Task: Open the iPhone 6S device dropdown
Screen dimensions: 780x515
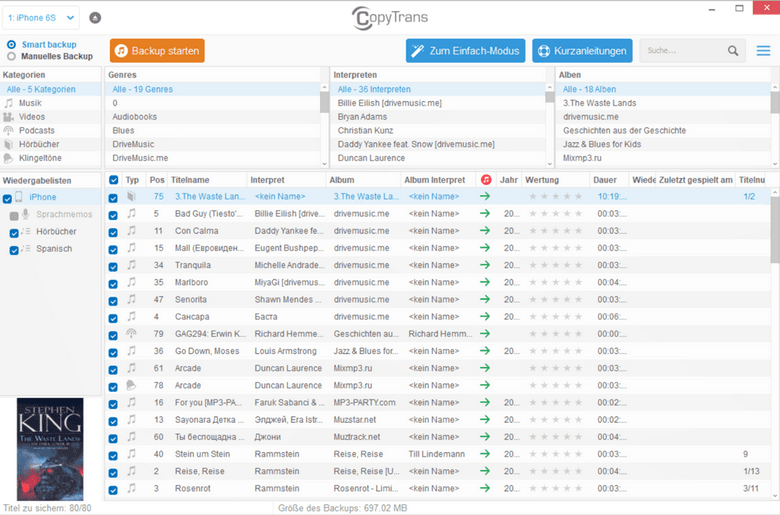Action: click(41, 18)
